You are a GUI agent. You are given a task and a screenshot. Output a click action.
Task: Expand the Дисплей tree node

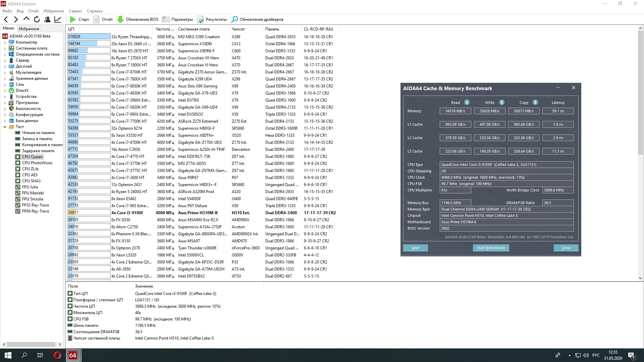[5, 67]
